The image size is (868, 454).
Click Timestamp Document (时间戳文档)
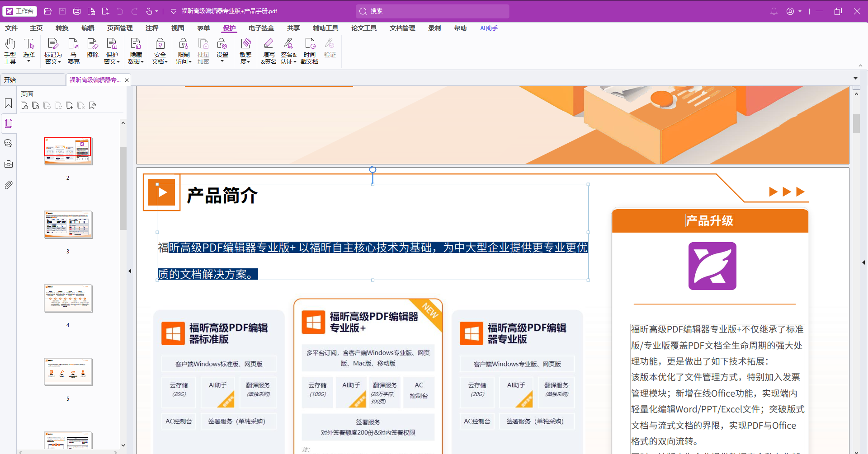click(310, 51)
